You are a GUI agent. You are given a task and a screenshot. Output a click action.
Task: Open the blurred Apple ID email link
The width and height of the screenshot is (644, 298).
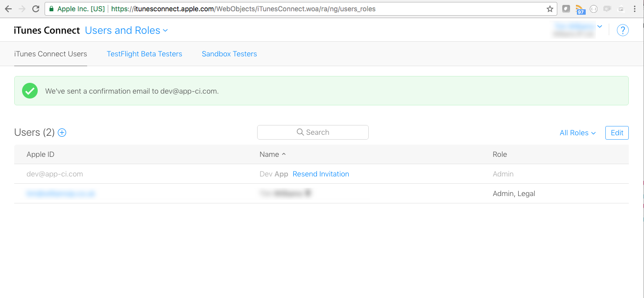click(61, 194)
